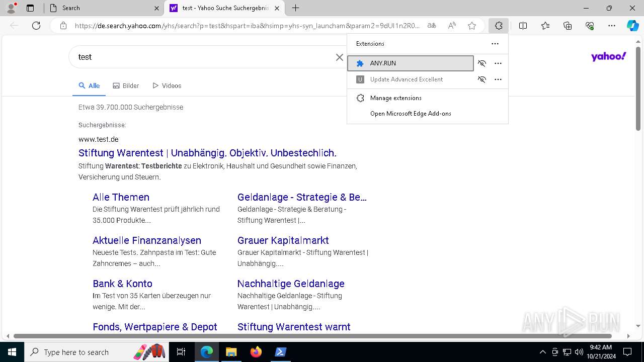Open the Stiftung Warentest main result link

(207, 153)
